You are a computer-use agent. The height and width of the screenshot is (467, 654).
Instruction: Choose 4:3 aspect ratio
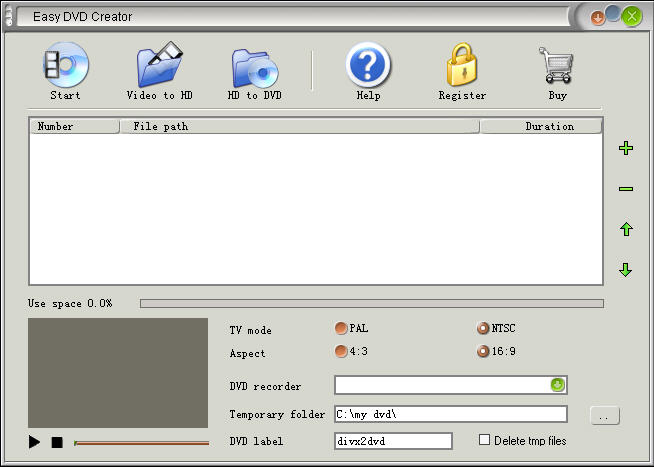pyautogui.click(x=341, y=351)
